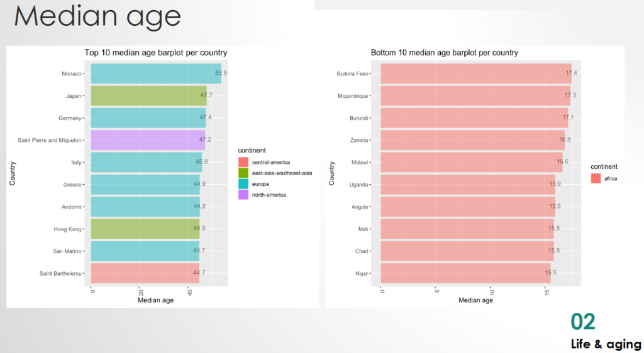Select the green Japan bar
This screenshot has width=644, height=353.
(x=148, y=95)
